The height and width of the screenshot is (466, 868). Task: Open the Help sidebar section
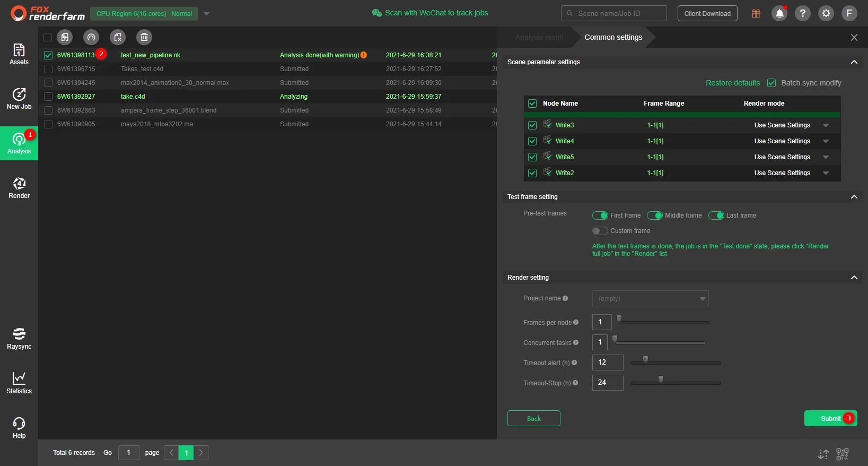19,428
